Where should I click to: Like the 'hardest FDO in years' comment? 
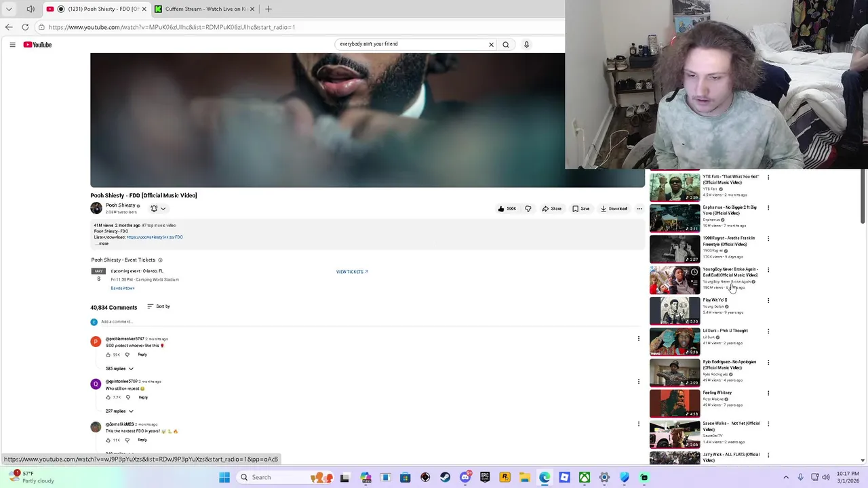point(108,440)
